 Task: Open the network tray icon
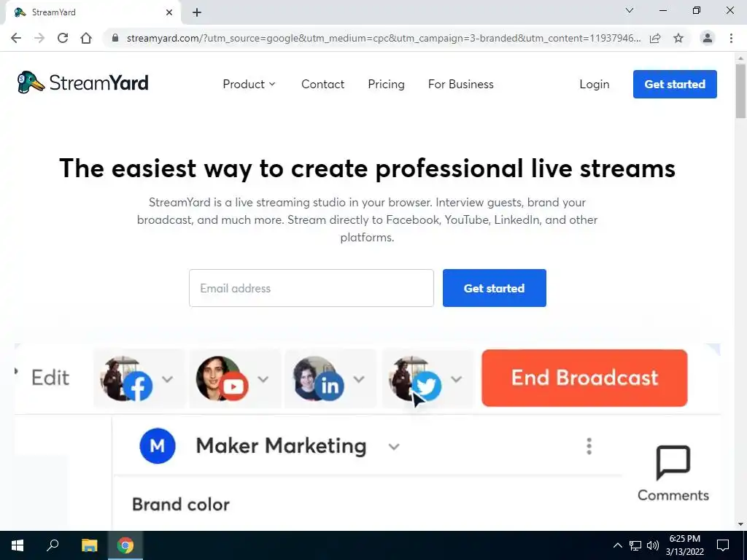coord(635,545)
